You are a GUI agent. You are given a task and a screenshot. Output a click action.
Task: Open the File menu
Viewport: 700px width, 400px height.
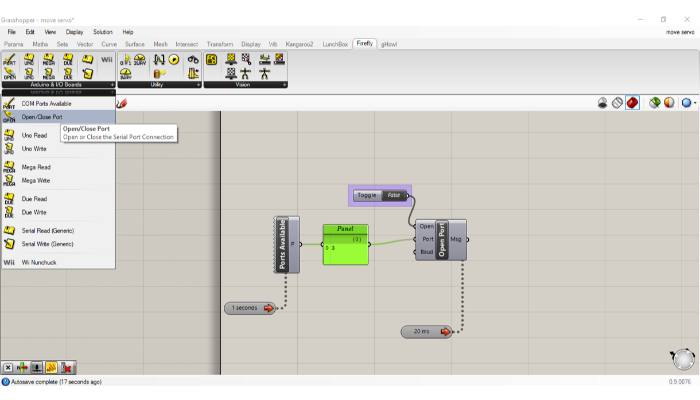(12, 32)
